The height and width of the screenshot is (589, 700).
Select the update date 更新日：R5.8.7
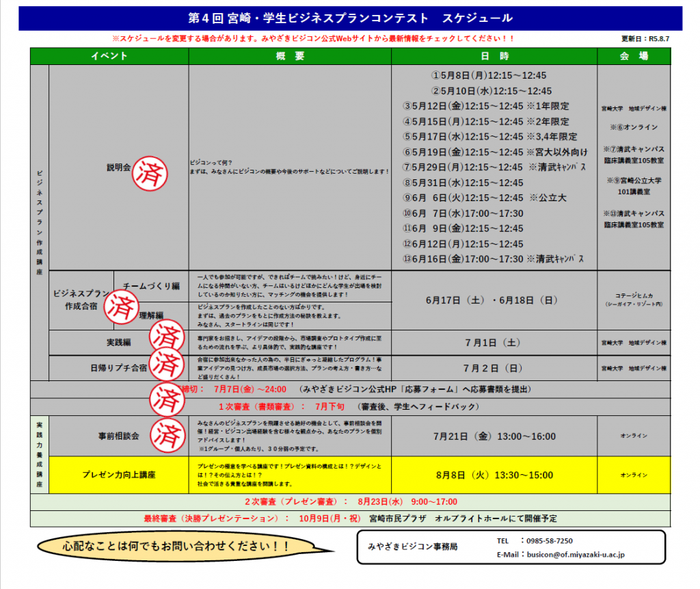645,39
